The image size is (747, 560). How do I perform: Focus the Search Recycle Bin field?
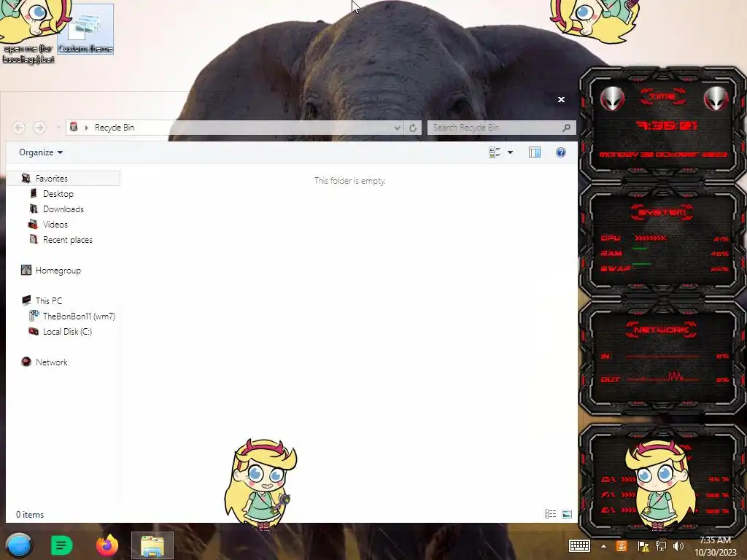coord(502,128)
